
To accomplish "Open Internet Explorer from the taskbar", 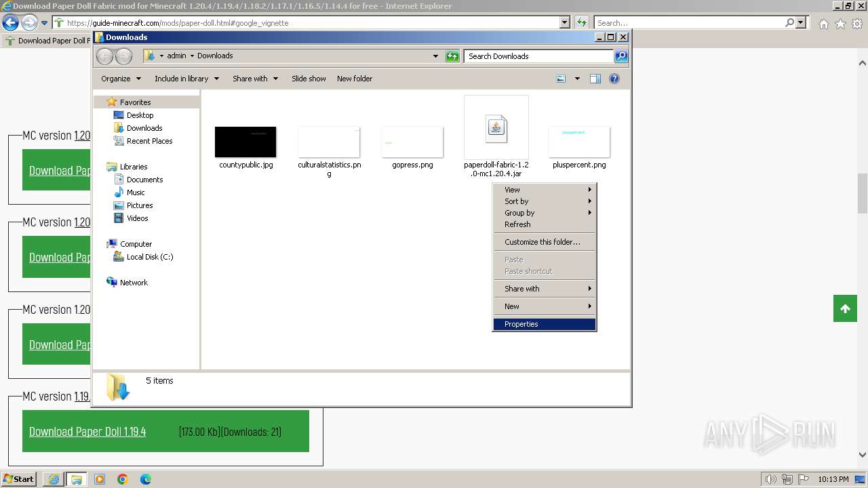I will click(54, 479).
